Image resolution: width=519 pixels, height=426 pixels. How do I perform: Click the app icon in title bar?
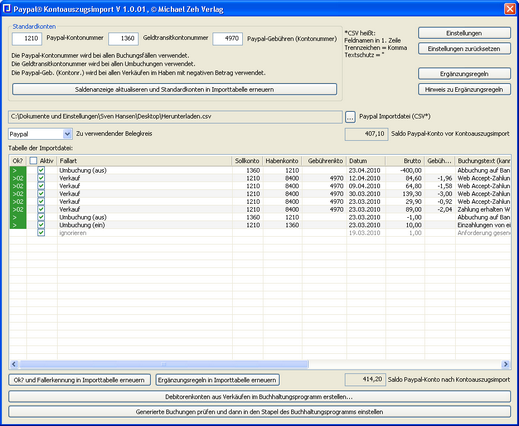pos(7,8)
